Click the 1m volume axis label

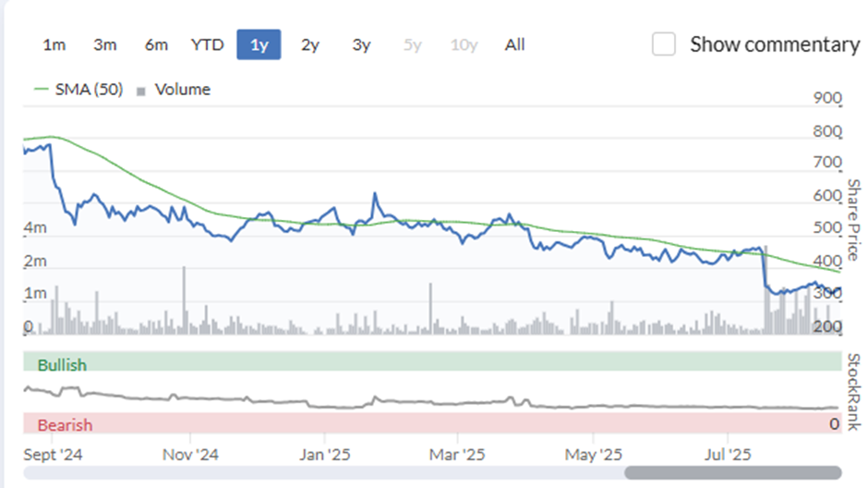[x=35, y=293]
